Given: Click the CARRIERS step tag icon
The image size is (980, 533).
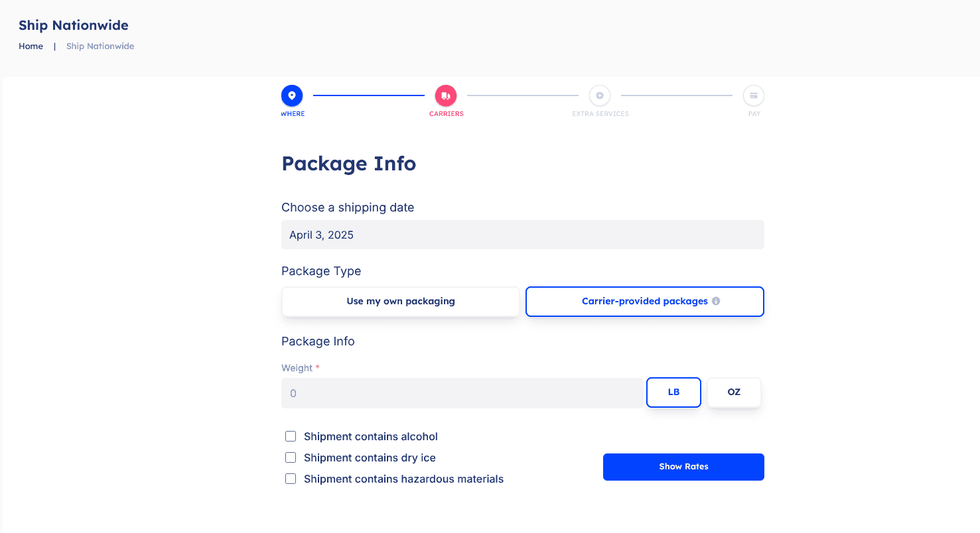Looking at the screenshot, I should click(x=446, y=95).
